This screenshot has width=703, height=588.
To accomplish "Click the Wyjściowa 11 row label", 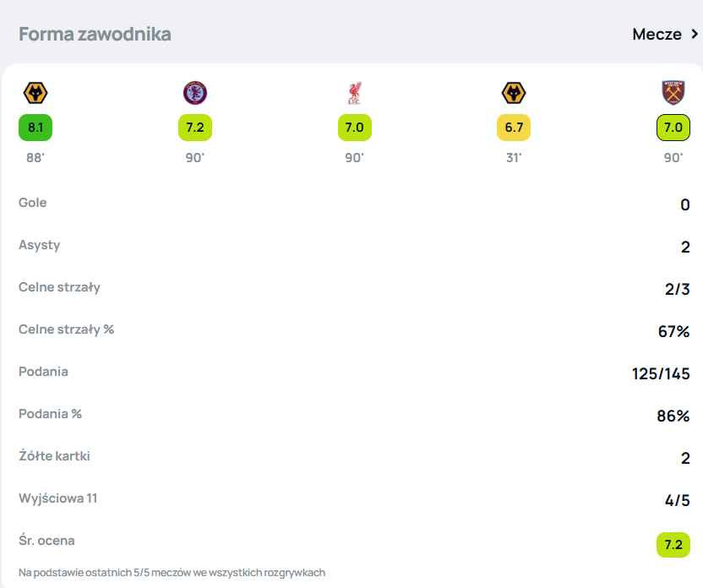I will point(57,498).
